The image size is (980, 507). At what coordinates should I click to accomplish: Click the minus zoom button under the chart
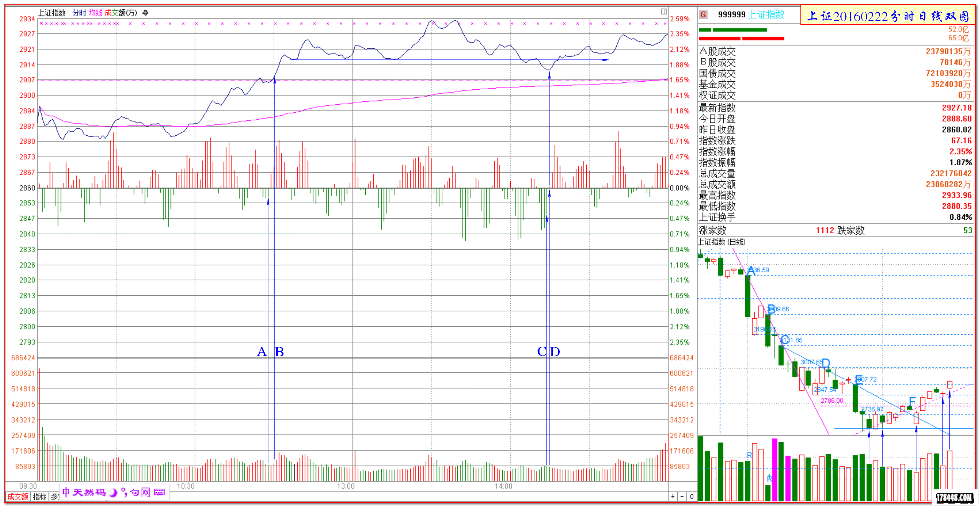point(682,496)
